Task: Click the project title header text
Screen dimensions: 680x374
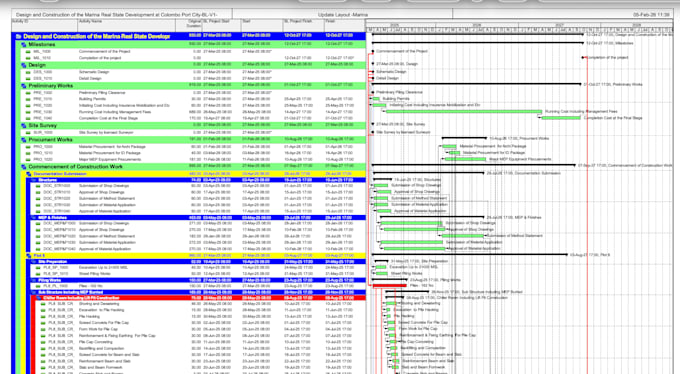Action: tap(116, 15)
